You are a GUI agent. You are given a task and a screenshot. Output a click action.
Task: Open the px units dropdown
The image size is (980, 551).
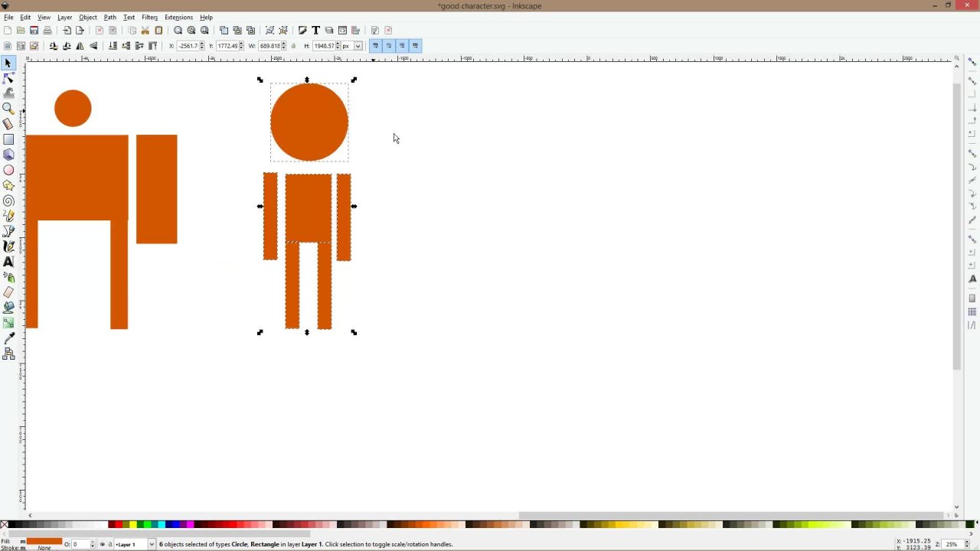tap(358, 46)
